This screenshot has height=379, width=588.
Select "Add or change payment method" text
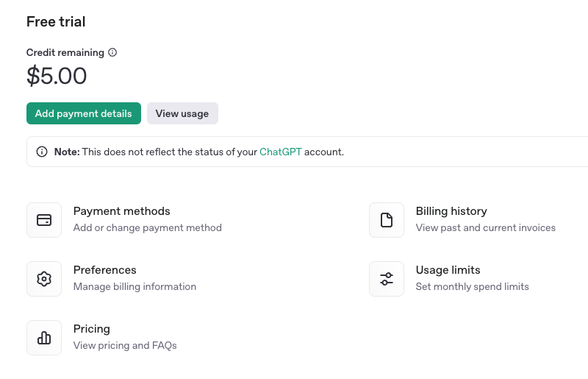[147, 228]
